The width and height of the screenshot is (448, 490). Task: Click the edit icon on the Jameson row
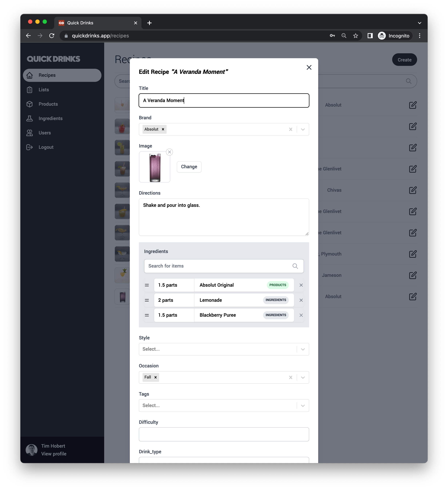coord(413,275)
